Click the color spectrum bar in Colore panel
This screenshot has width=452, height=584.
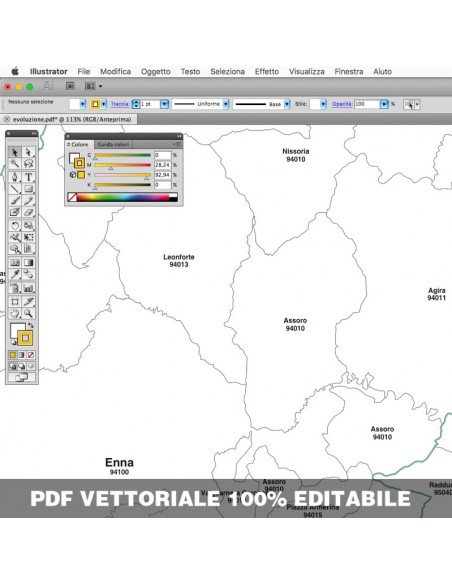(123, 197)
